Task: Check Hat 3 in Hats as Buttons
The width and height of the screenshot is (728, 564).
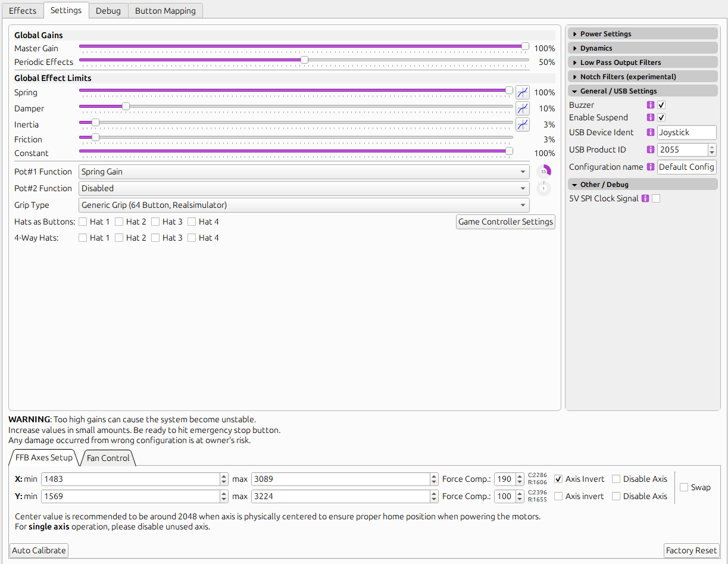Action: [155, 222]
